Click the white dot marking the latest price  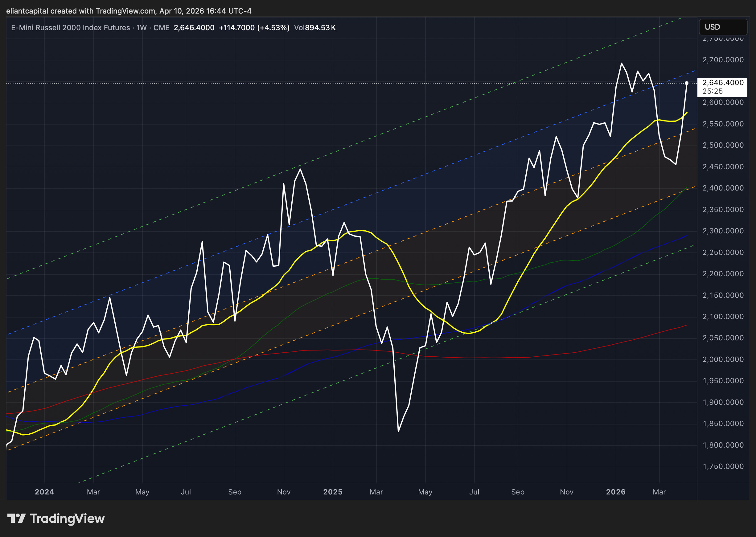click(x=687, y=83)
